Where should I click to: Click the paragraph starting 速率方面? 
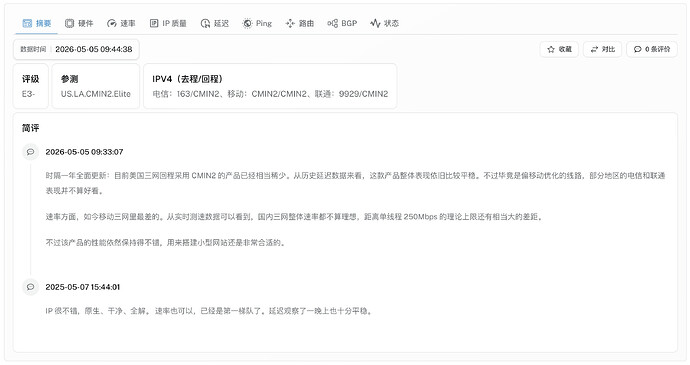pyautogui.click(x=294, y=217)
